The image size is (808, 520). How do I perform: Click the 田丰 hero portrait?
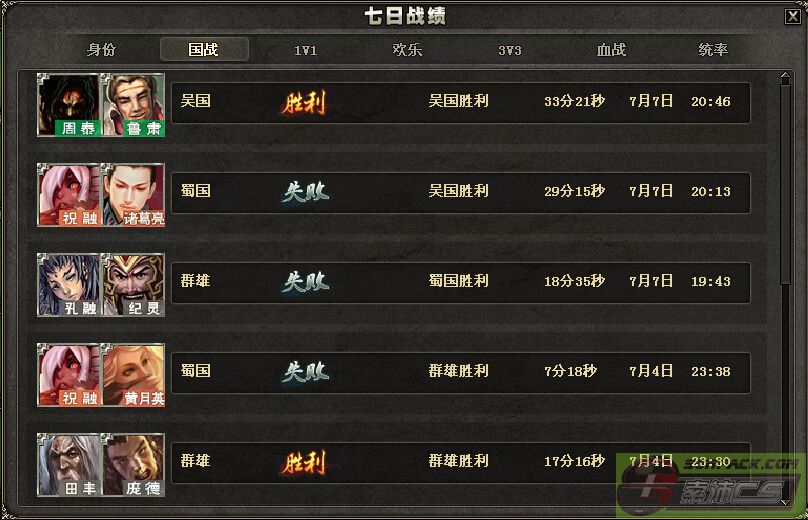tap(69, 464)
